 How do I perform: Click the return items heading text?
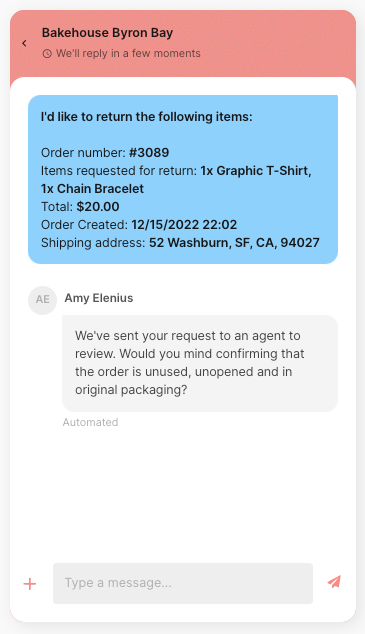click(147, 117)
